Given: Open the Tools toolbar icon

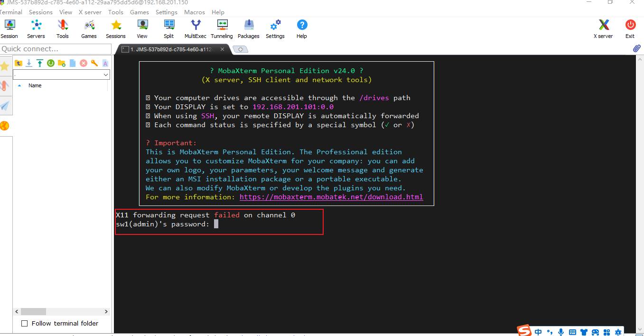Looking at the screenshot, I should pos(63,29).
